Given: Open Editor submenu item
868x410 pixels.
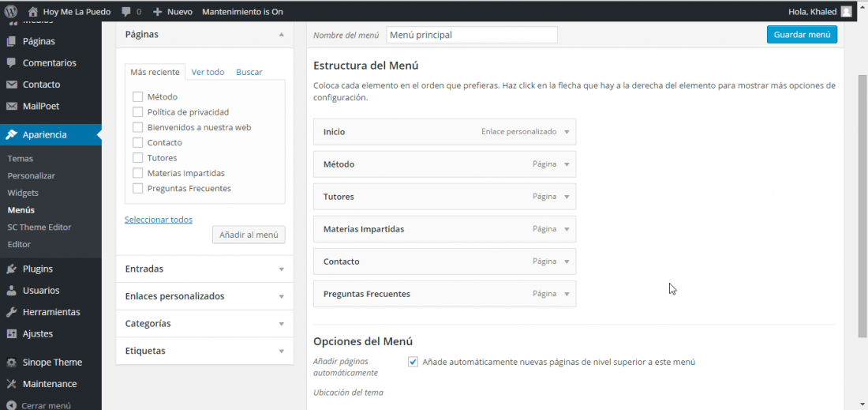Looking at the screenshot, I should (20, 244).
